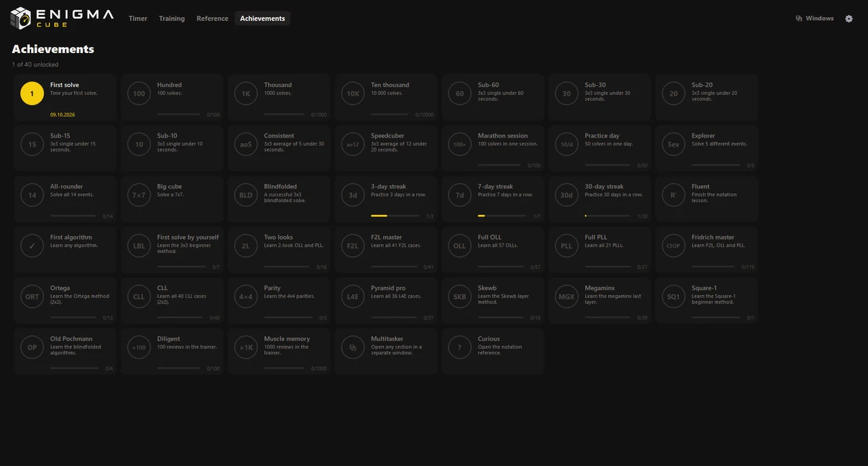
Task: Click the Marathon session badge icon
Action: pos(460,144)
